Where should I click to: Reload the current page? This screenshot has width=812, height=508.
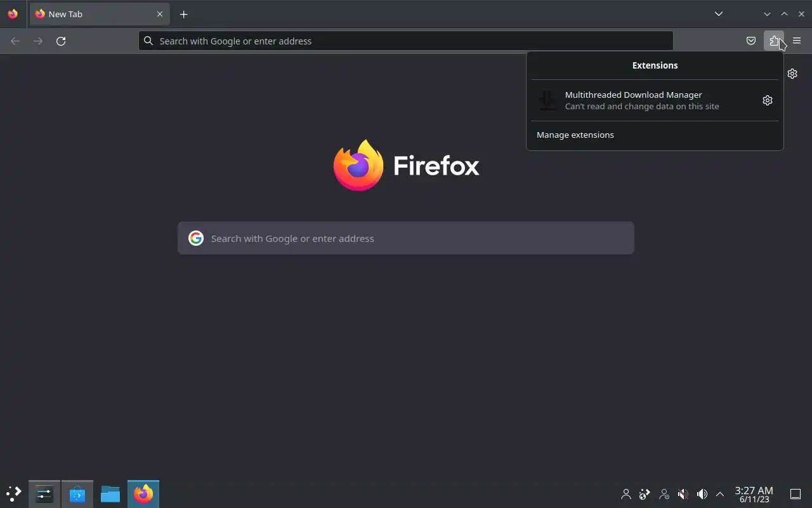coord(61,41)
